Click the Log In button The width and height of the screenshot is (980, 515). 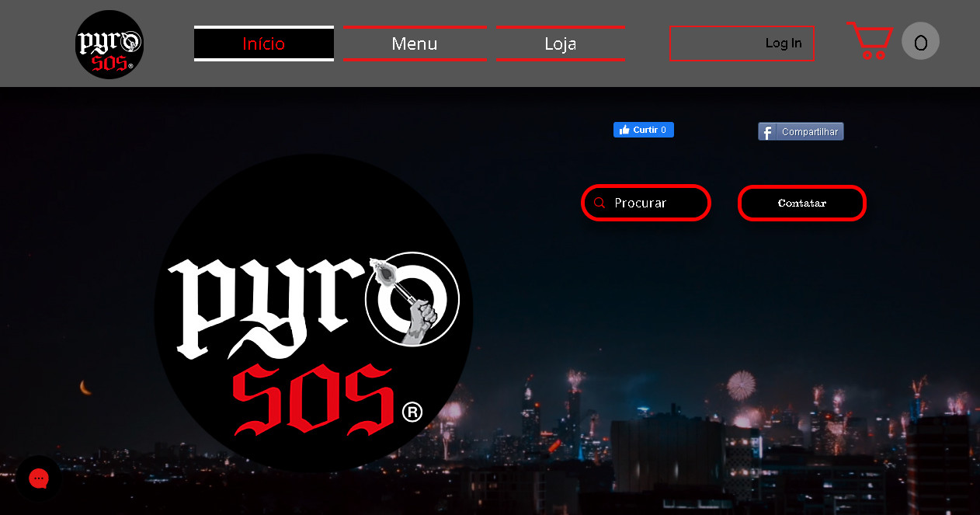pyautogui.click(x=742, y=43)
